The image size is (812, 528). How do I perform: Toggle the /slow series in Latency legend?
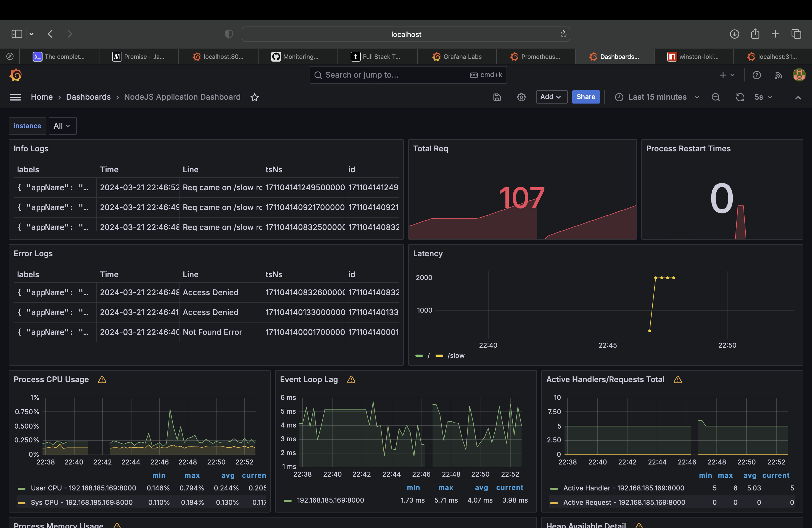click(x=455, y=355)
